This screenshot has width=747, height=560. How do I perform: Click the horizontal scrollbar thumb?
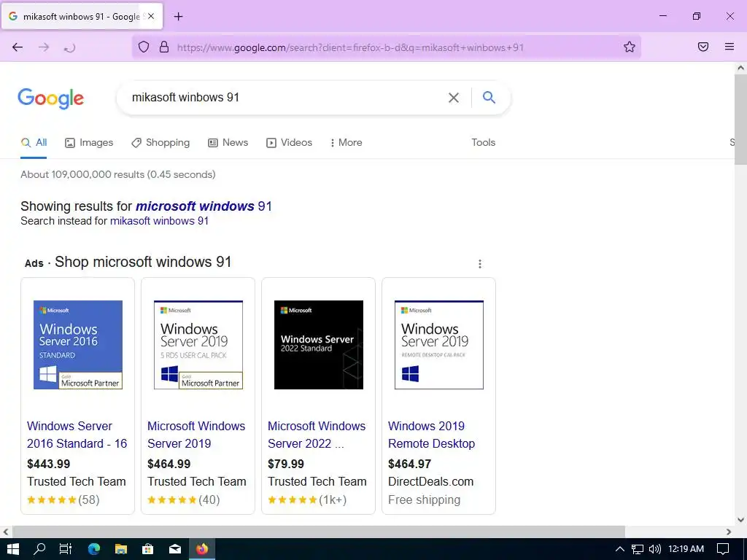click(x=319, y=532)
